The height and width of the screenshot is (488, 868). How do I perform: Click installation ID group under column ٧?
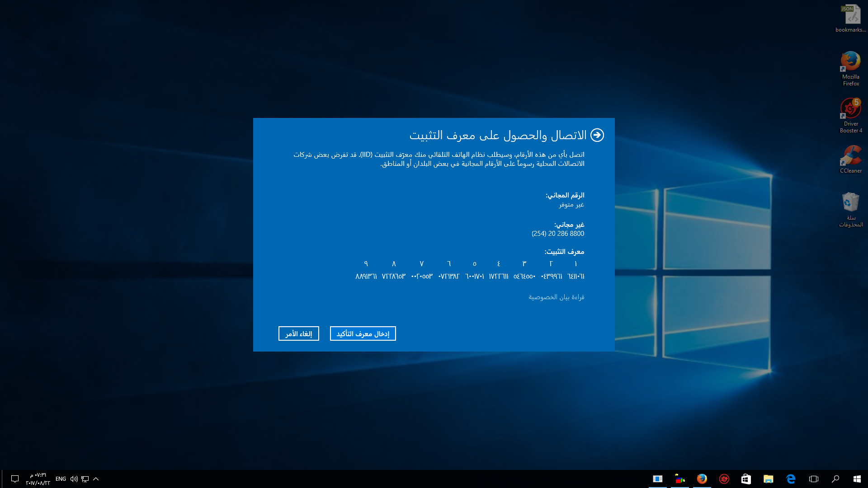coord(422,277)
